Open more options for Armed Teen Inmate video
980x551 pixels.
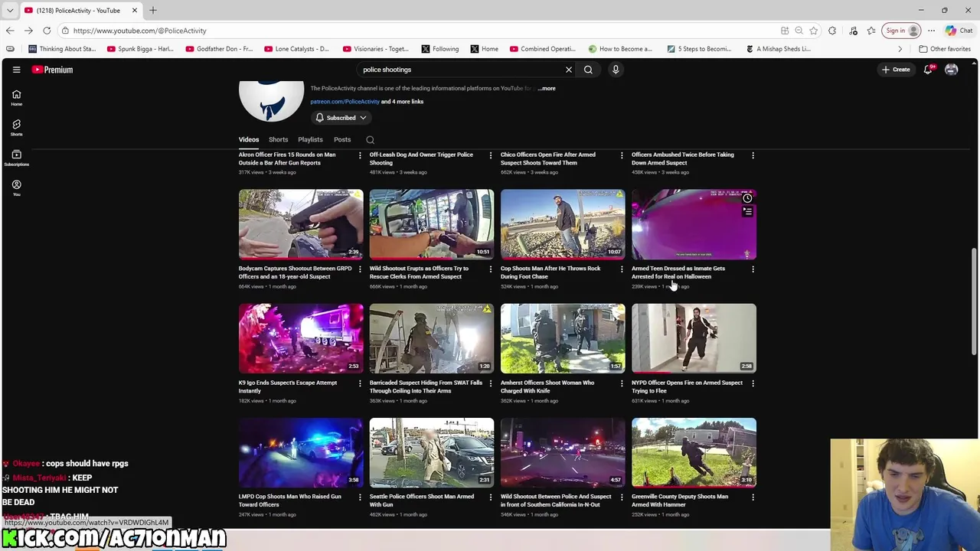pyautogui.click(x=753, y=269)
